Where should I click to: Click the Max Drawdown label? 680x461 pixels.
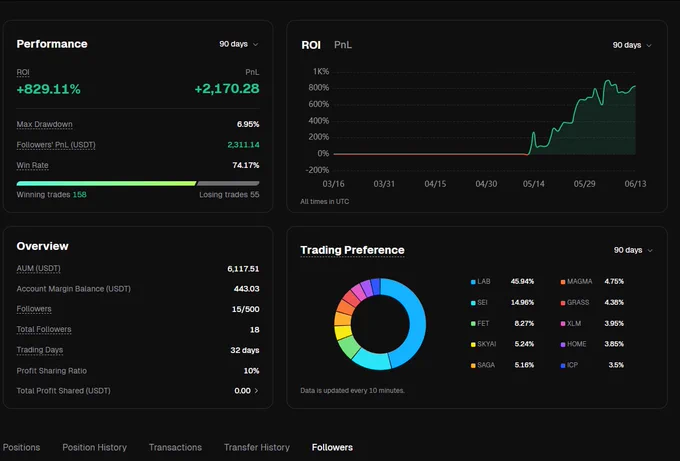pos(44,124)
